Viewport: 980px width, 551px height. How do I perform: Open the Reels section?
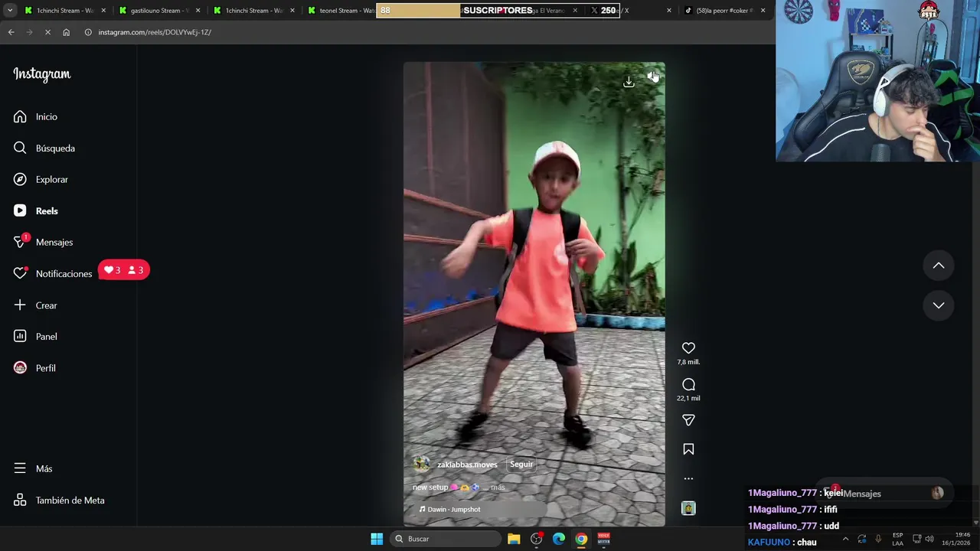click(35, 210)
